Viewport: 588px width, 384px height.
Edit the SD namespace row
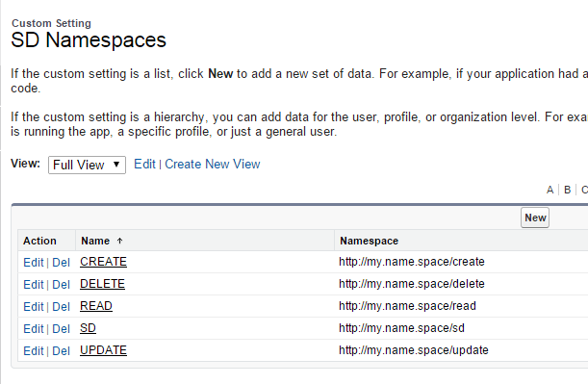tap(34, 328)
